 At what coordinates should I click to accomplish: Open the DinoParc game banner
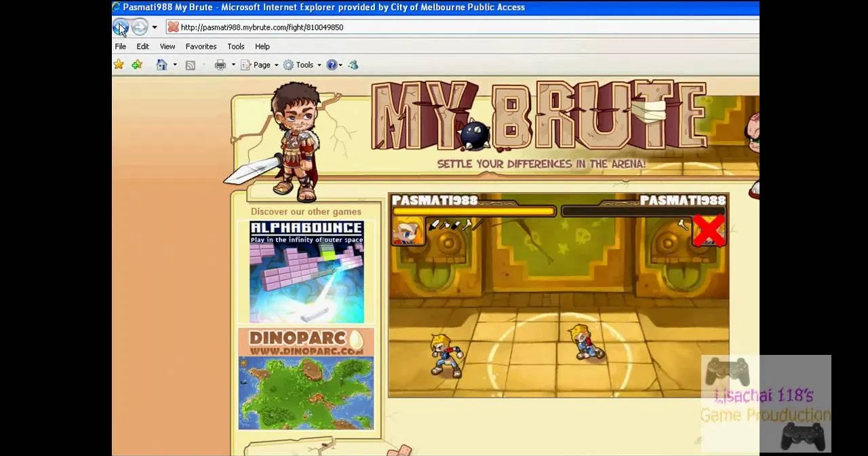pos(306,379)
